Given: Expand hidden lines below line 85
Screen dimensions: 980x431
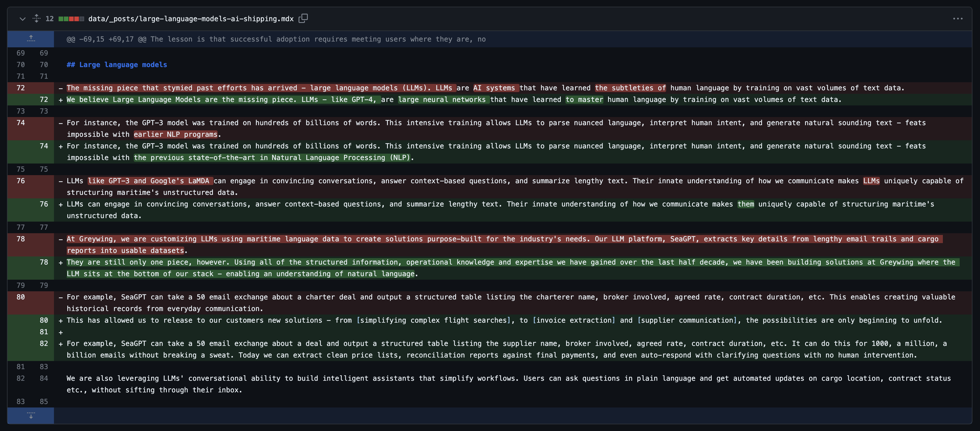Looking at the screenshot, I should tap(31, 415).
